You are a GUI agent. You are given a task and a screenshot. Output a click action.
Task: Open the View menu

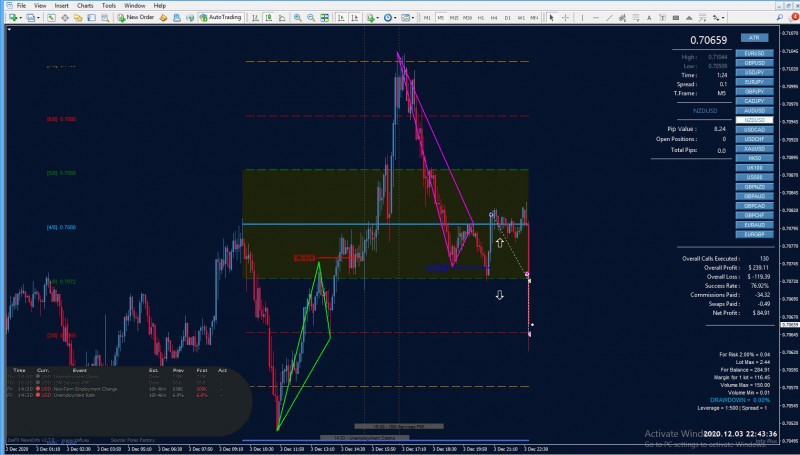[40, 6]
